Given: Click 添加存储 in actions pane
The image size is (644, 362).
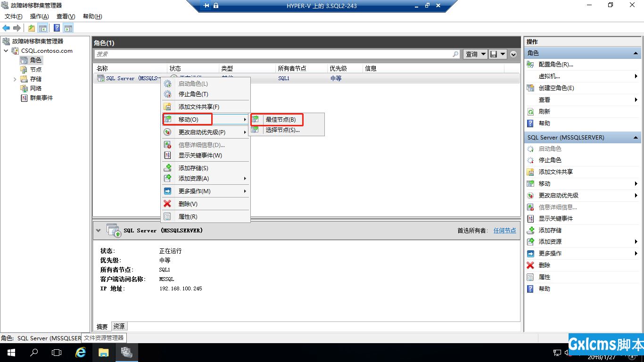Looking at the screenshot, I should (550, 230).
